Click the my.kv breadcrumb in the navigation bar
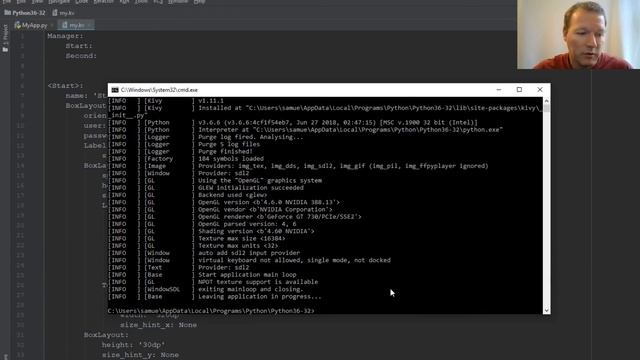 click(x=64, y=13)
